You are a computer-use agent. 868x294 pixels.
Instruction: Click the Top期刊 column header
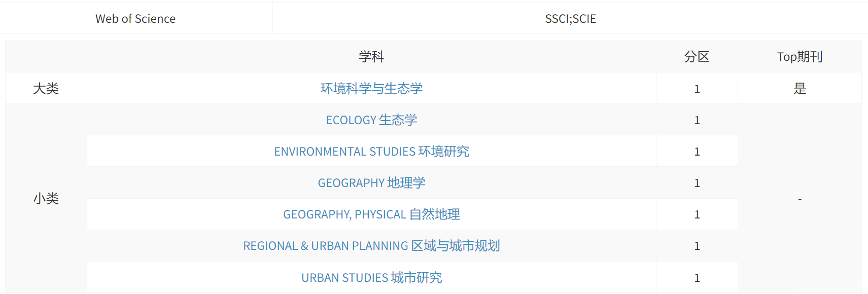click(800, 57)
